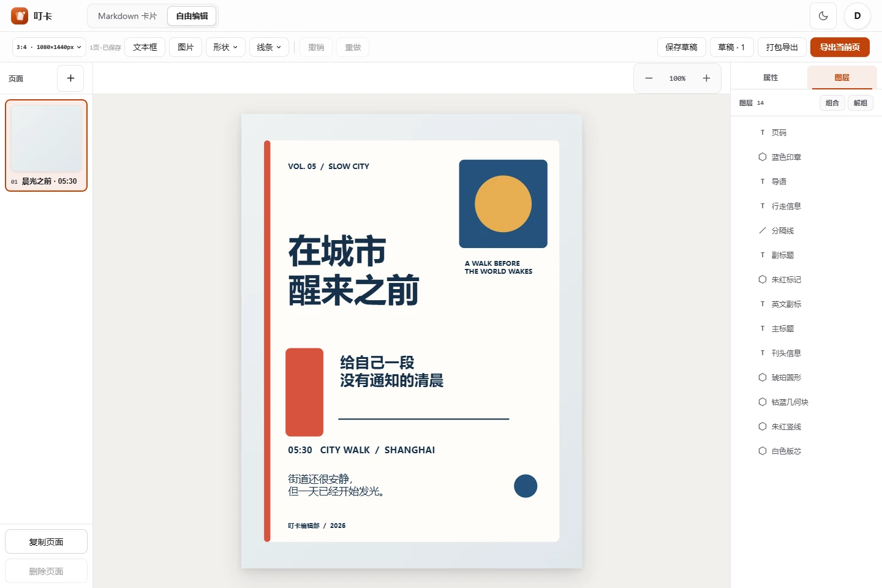882x588 pixels.
Task: Click text icon of 主标题 layer
Action: 763,328
